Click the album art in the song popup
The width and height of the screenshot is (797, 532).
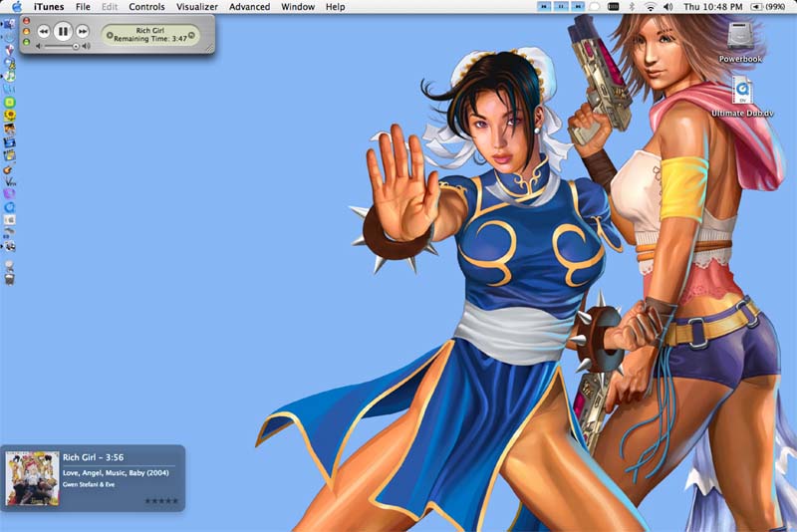[x=33, y=478]
